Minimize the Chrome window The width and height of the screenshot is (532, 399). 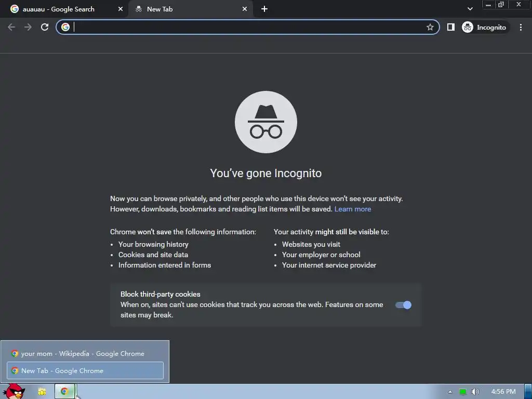(x=488, y=4)
